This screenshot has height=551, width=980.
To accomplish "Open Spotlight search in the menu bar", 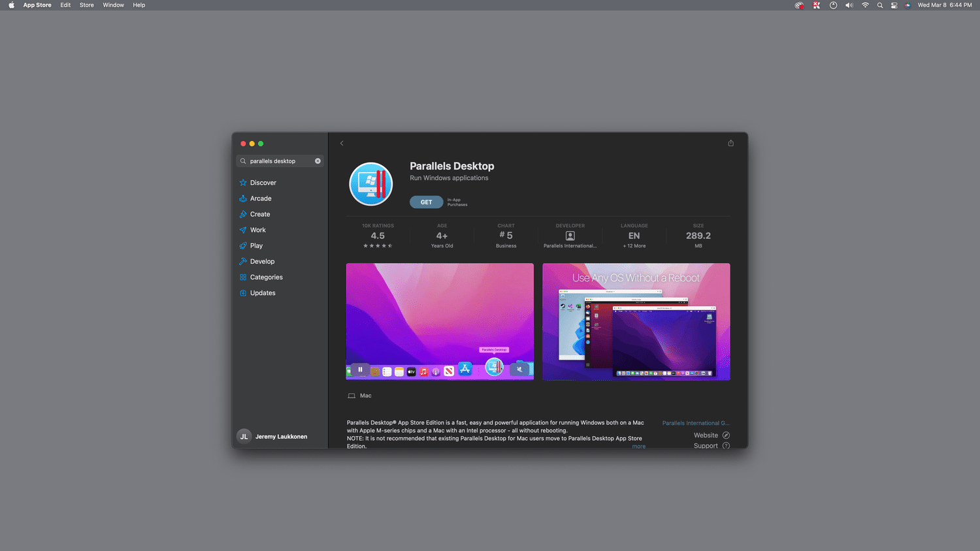I will coord(880,5).
